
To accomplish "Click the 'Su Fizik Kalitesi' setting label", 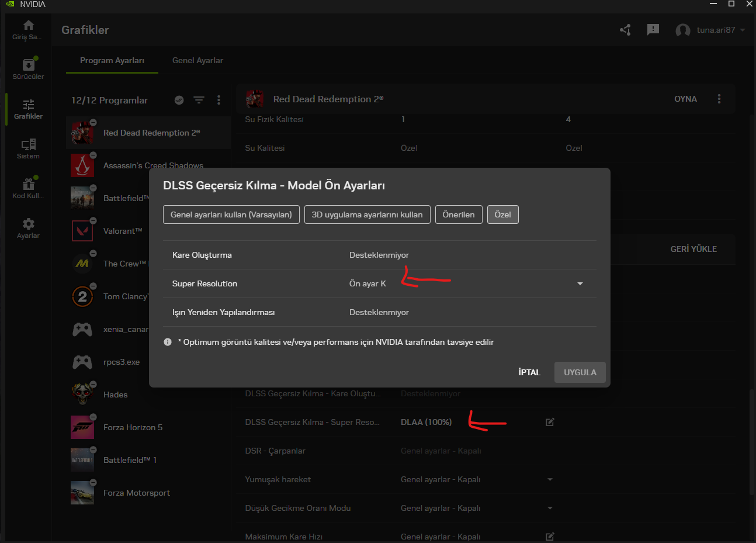I will tap(275, 119).
